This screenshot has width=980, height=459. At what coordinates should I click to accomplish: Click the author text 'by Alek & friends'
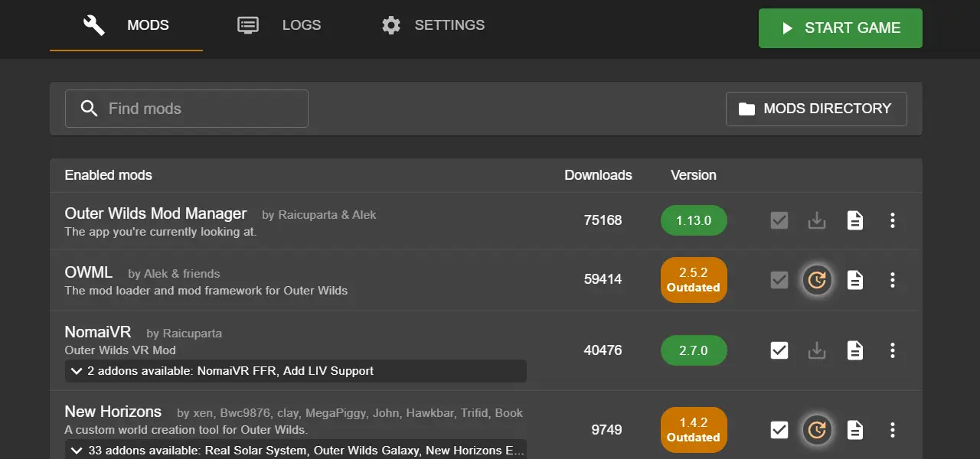[174, 274]
